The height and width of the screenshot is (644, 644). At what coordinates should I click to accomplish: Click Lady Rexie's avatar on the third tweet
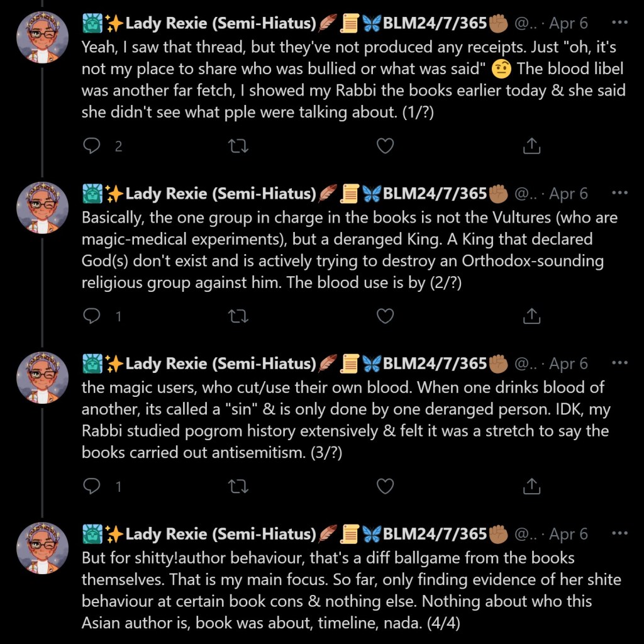(42, 377)
